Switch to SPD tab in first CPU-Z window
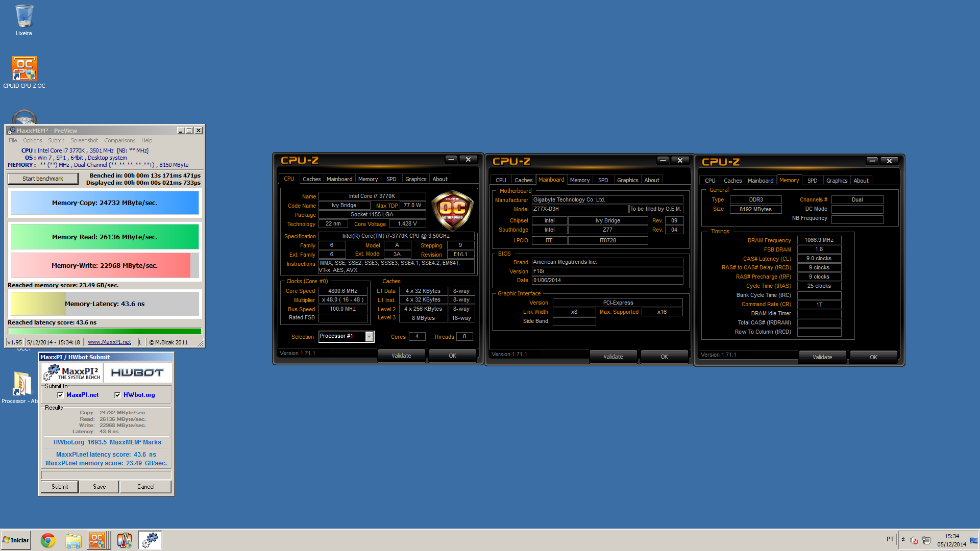980x551 pixels. pyautogui.click(x=391, y=179)
